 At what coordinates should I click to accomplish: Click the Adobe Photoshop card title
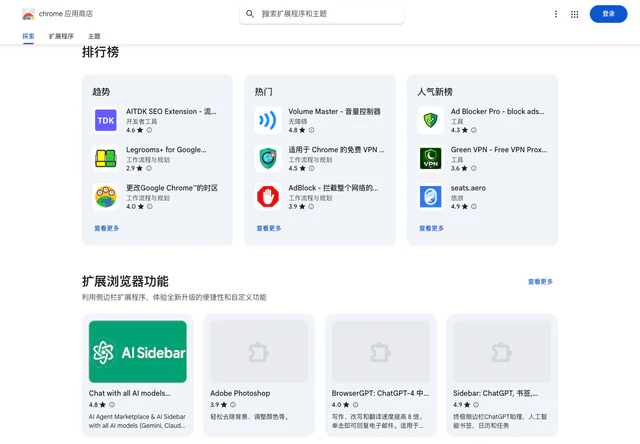pos(240,393)
